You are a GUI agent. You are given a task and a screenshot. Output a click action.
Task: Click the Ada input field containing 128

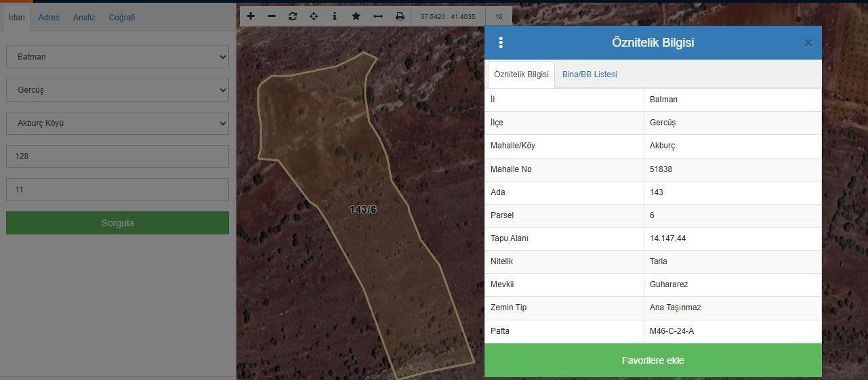[x=117, y=156]
